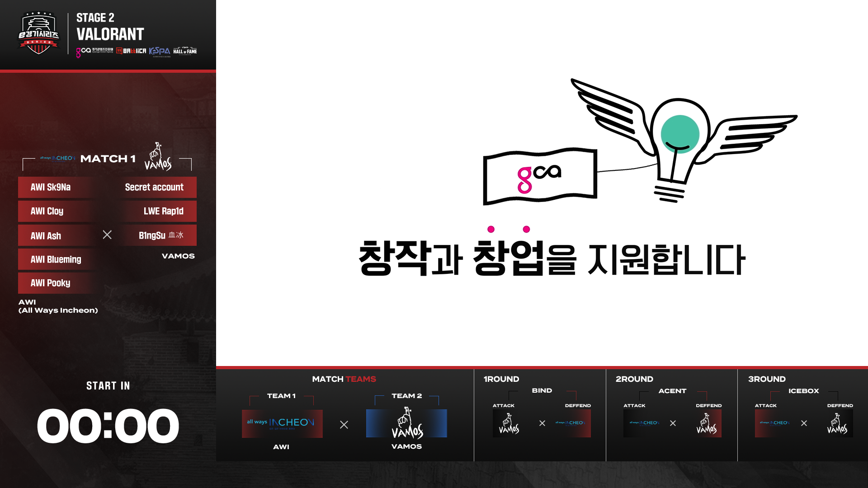
Task: Click the X icon in 2ROUND panel
Action: click(673, 423)
